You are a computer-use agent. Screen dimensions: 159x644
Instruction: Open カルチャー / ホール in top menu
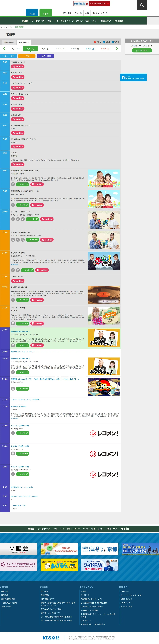pos(100,13)
